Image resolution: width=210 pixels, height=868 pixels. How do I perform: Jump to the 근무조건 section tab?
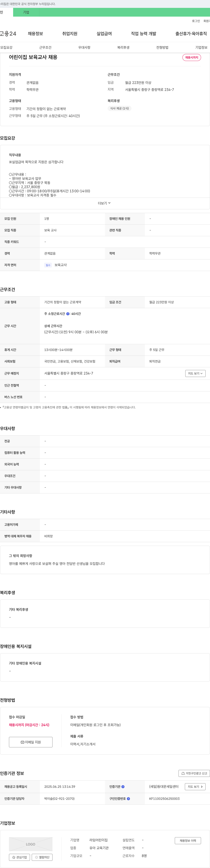tap(45, 47)
